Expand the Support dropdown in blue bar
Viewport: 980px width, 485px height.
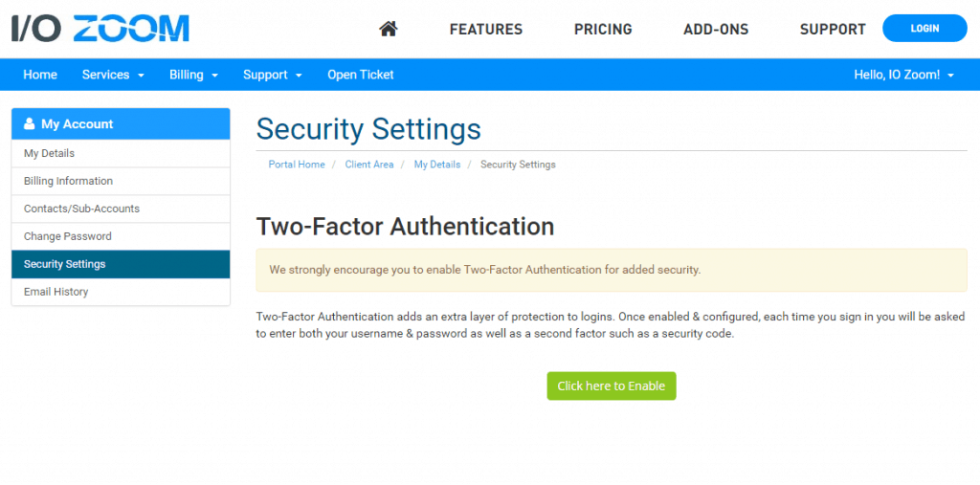pyautogui.click(x=272, y=75)
